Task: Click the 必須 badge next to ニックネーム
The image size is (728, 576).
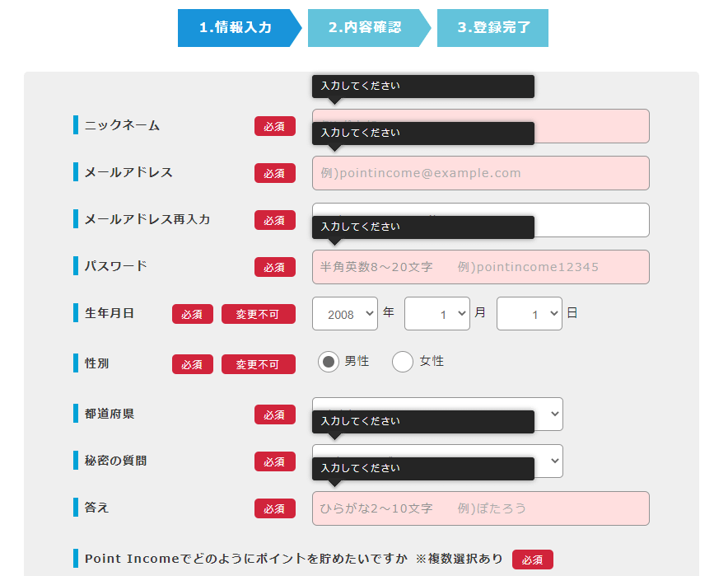Action: click(x=275, y=125)
